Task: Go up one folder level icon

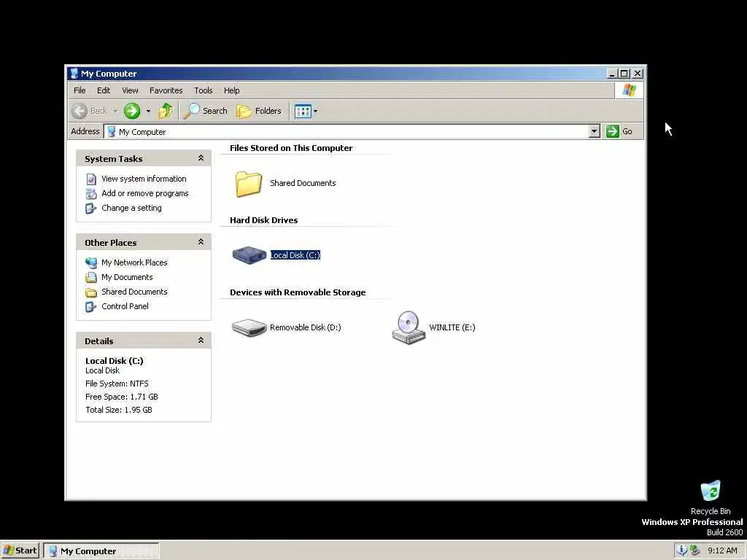Action: pyautogui.click(x=166, y=111)
